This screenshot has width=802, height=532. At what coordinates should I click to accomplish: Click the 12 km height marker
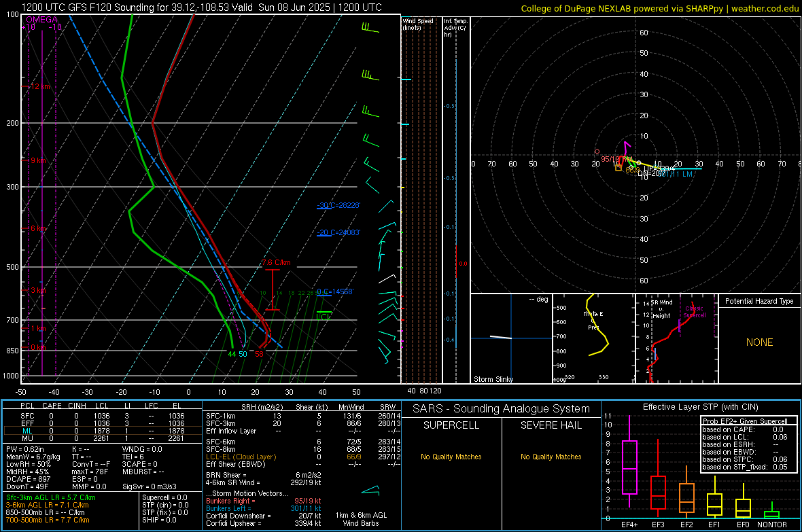pos(39,86)
